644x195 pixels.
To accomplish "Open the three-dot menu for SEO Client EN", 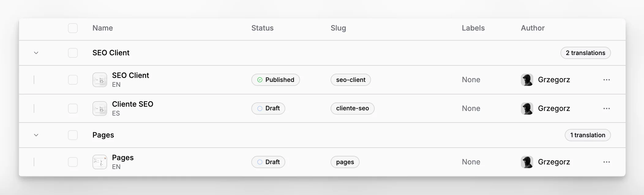I will point(606,80).
